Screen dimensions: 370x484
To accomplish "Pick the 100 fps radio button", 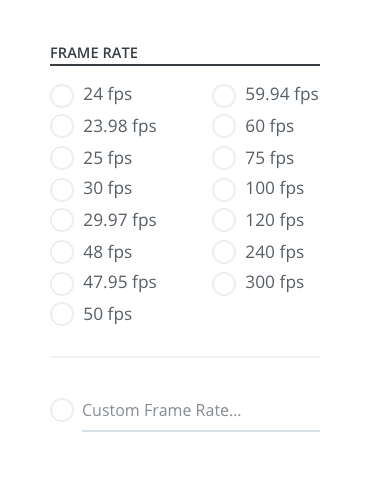I will click(x=224, y=190).
